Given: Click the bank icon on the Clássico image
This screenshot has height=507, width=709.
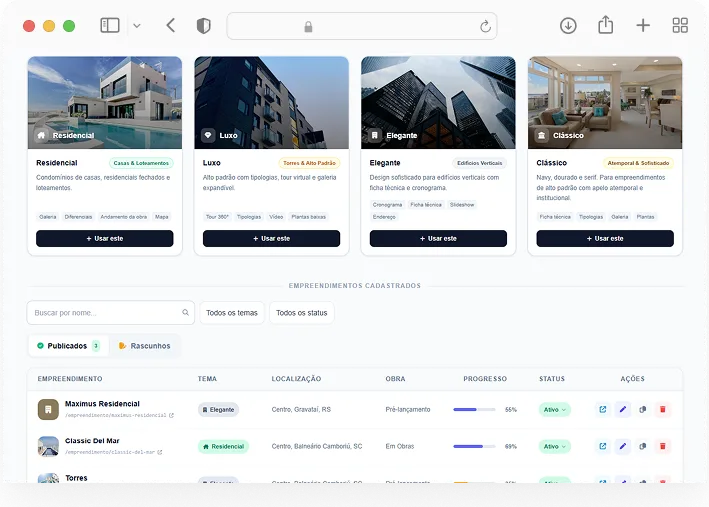Looking at the screenshot, I should coord(541,135).
